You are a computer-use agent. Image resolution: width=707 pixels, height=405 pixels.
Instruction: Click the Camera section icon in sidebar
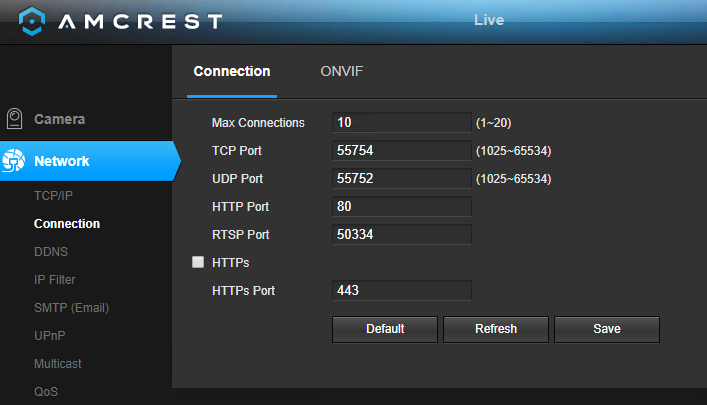pos(14,119)
